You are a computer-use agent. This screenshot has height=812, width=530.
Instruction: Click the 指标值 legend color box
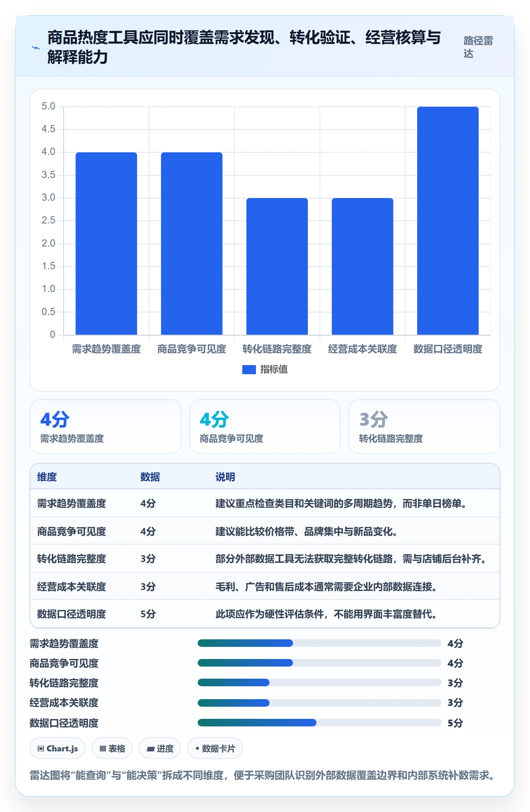(x=249, y=370)
